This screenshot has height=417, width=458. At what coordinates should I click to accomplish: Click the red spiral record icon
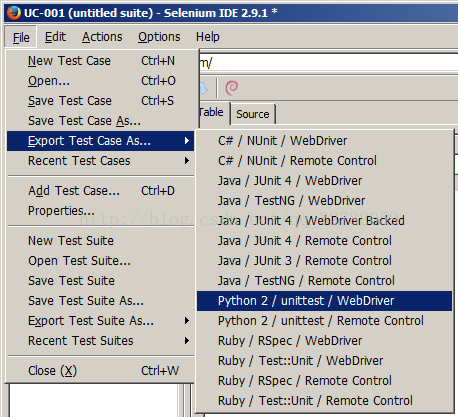(x=232, y=88)
